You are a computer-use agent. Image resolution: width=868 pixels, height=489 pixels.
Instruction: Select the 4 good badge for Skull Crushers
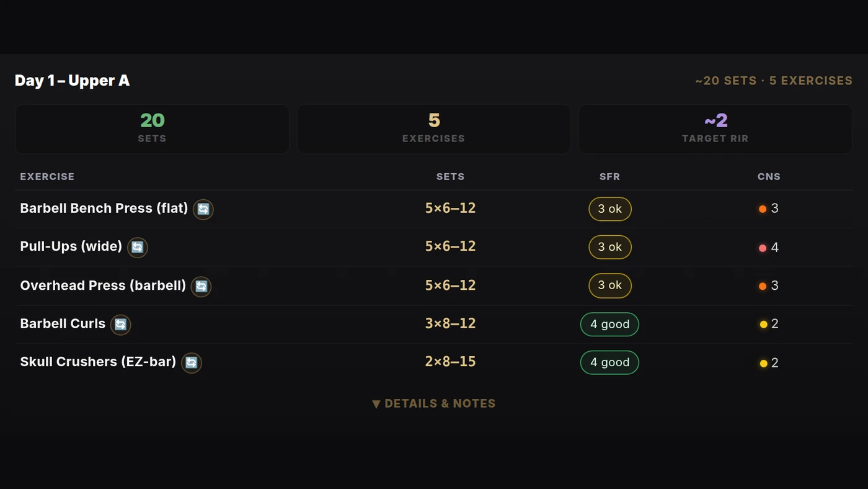click(x=609, y=362)
